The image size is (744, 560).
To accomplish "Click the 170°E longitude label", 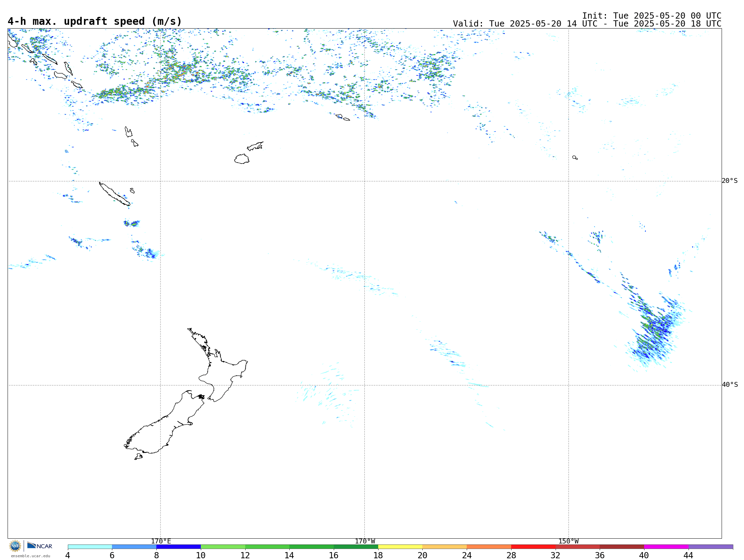I will click(161, 541).
